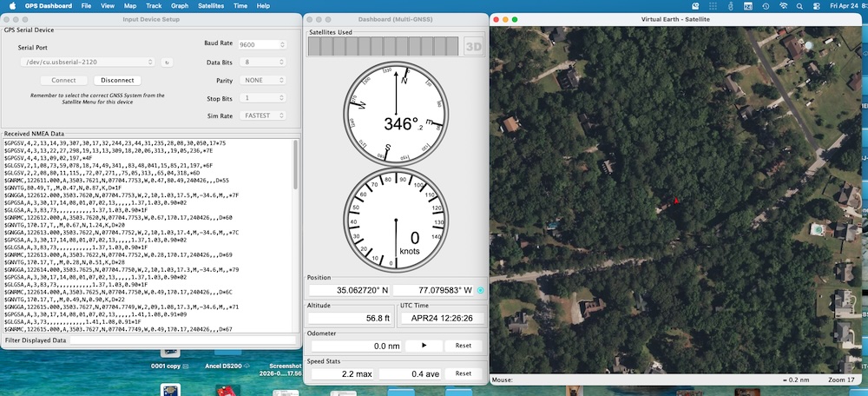Click the Altitude value 56.8 ft
The image size is (868, 396).
click(x=351, y=319)
